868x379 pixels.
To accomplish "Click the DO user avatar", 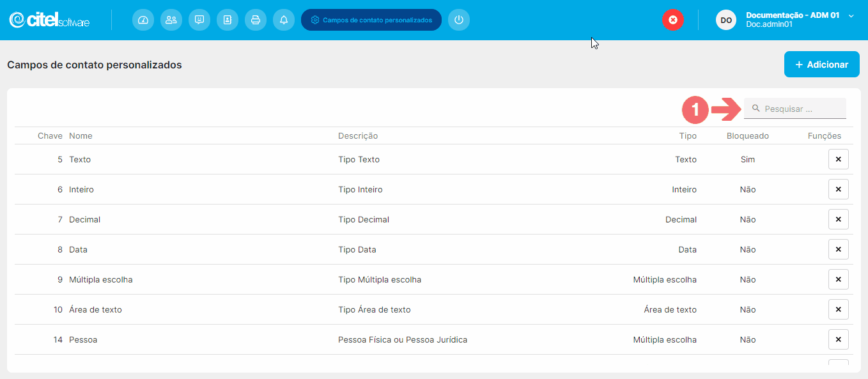I will pyautogui.click(x=726, y=20).
